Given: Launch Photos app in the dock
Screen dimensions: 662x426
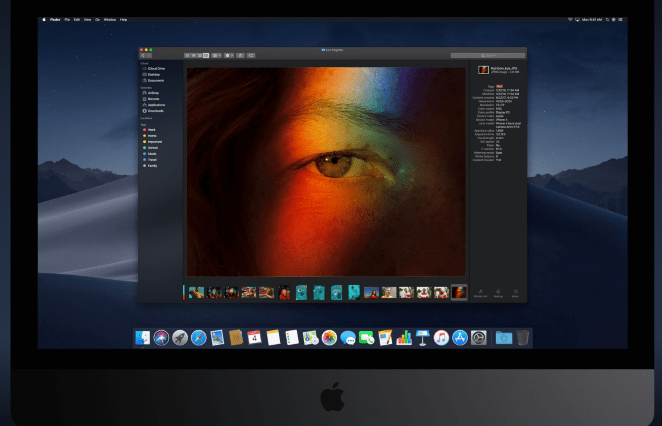Looking at the screenshot, I should point(328,339).
